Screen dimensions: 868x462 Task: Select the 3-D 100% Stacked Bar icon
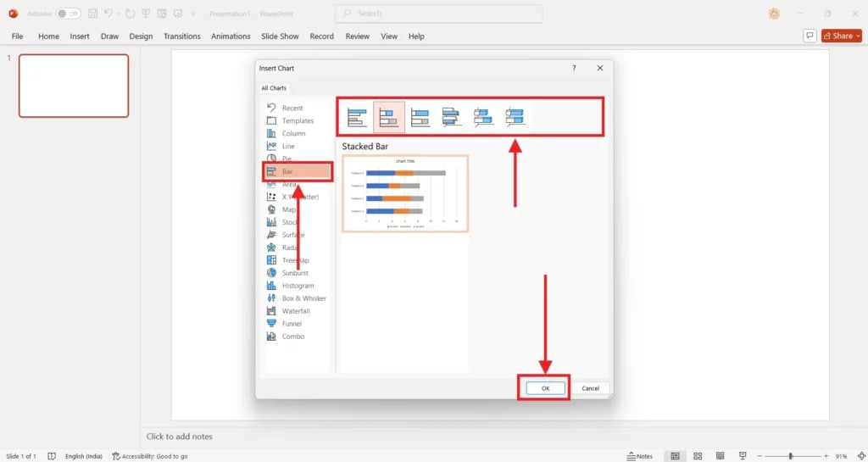(515, 117)
